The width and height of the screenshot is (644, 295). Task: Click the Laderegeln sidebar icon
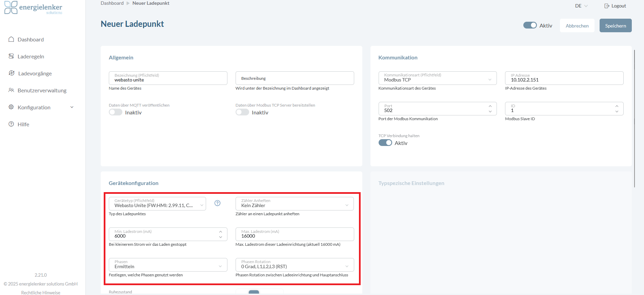[x=11, y=56]
